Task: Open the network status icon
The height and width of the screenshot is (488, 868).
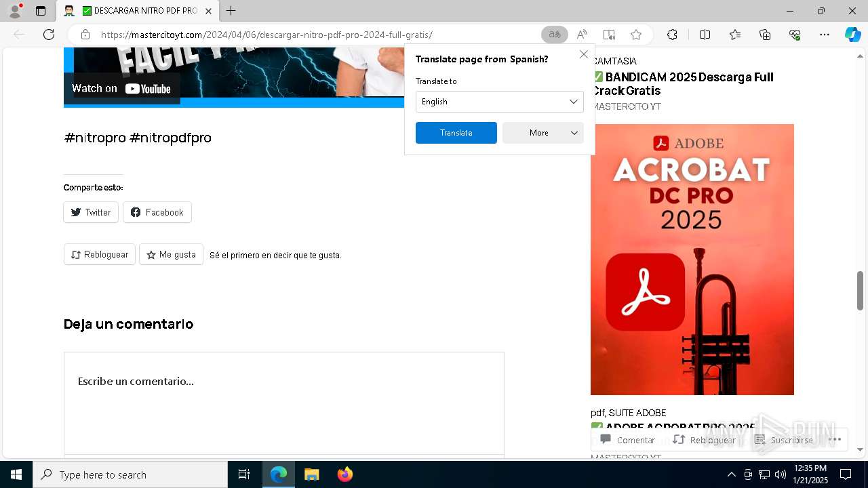Action: click(x=764, y=474)
